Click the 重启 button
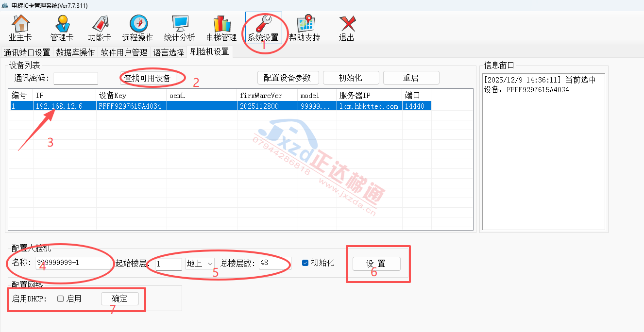 click(411, 78)
